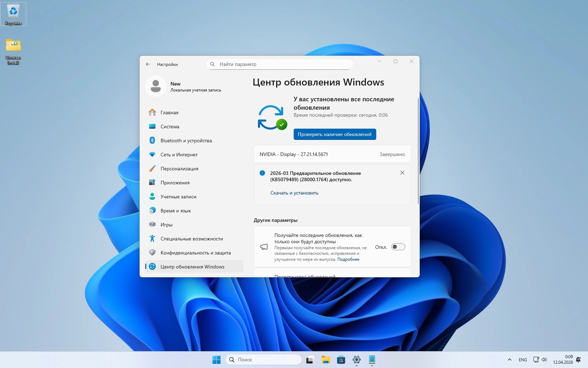Click the Wi-Fi icon for Сеть и Интернет
588x368 pixels.
[x=152, y=155]
